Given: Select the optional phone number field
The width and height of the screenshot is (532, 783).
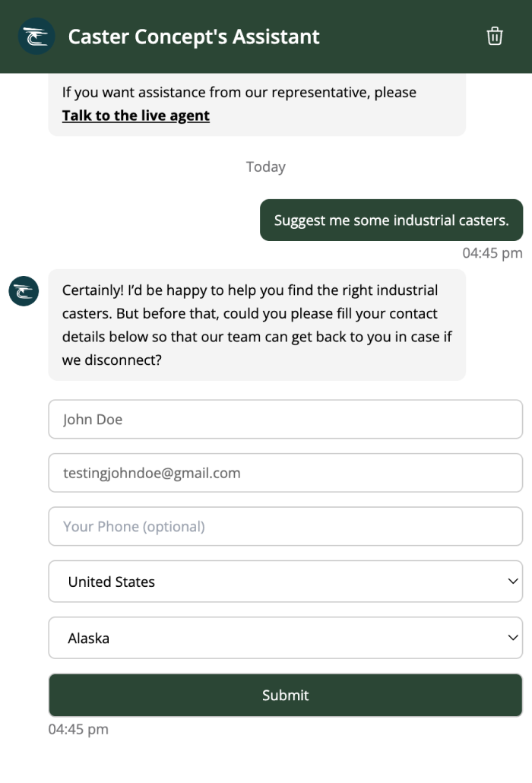Looking at the screenshot, I should point(285,527).
